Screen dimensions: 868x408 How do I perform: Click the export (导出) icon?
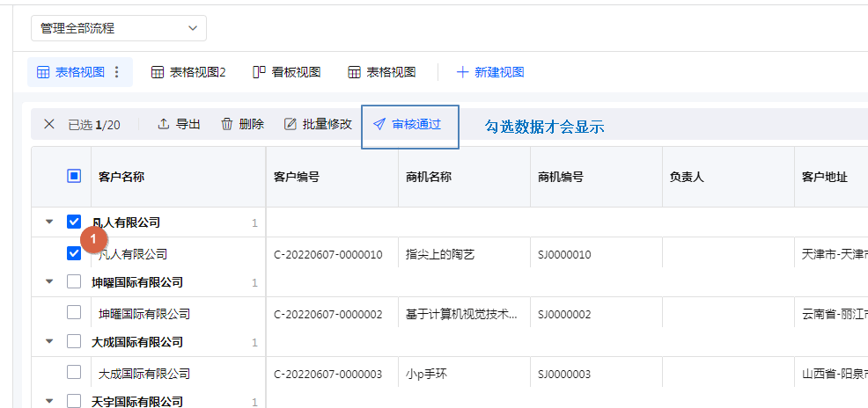163,125
